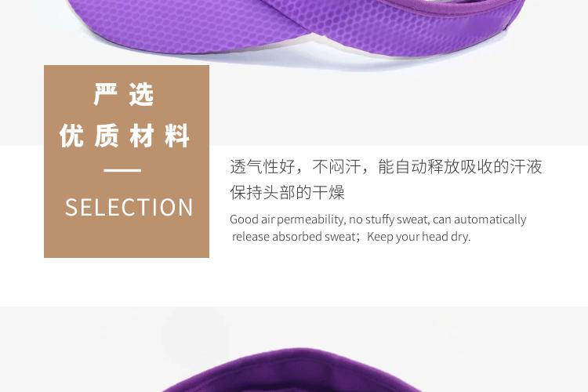Click the 选 character at panel top
This screenshot has height=392, width=588.
point(141,95)
